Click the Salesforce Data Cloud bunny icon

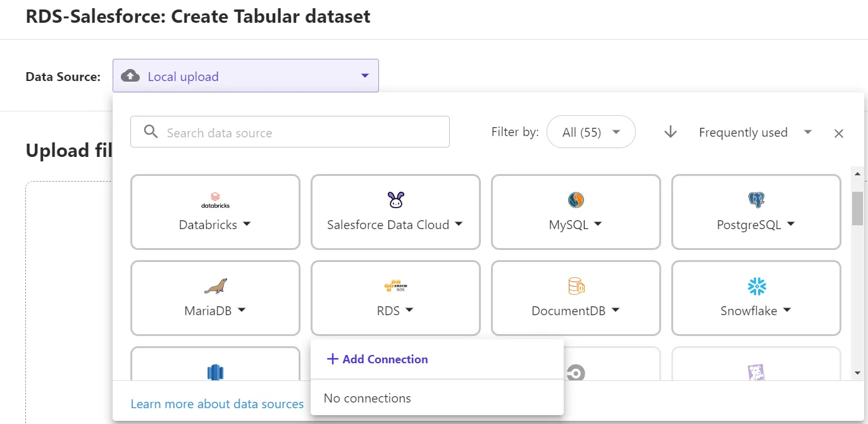[x=395, y=200]
